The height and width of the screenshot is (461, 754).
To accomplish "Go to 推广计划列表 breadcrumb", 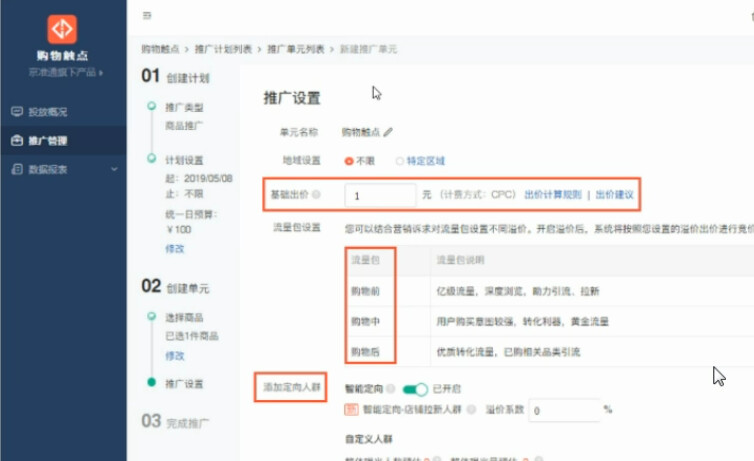I will (223, 49).
